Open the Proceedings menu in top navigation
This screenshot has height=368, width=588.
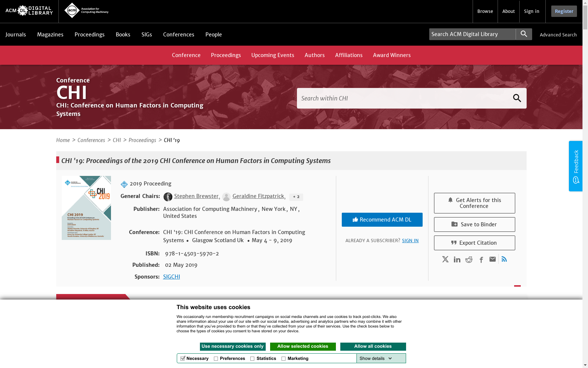90,35
